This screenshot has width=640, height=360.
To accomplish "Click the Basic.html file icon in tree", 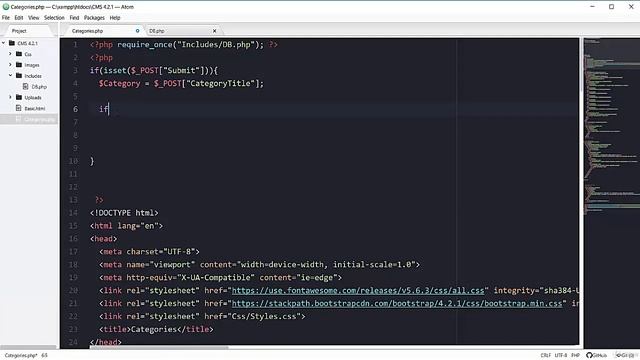I will 18,108.
